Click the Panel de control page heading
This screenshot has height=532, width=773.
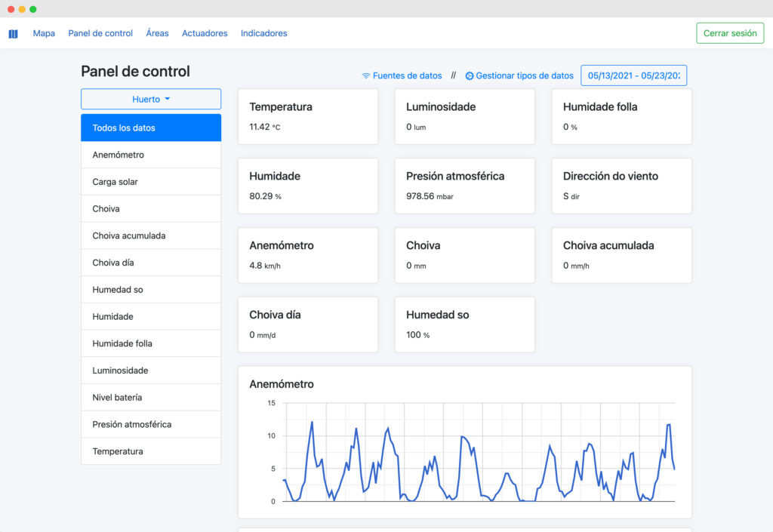coord(135,72)
